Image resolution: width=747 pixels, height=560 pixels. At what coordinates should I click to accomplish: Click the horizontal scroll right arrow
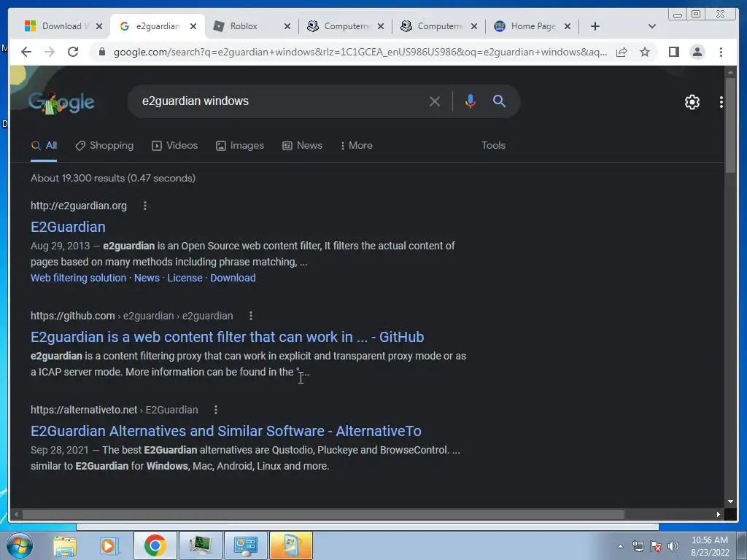click(719, 514)
